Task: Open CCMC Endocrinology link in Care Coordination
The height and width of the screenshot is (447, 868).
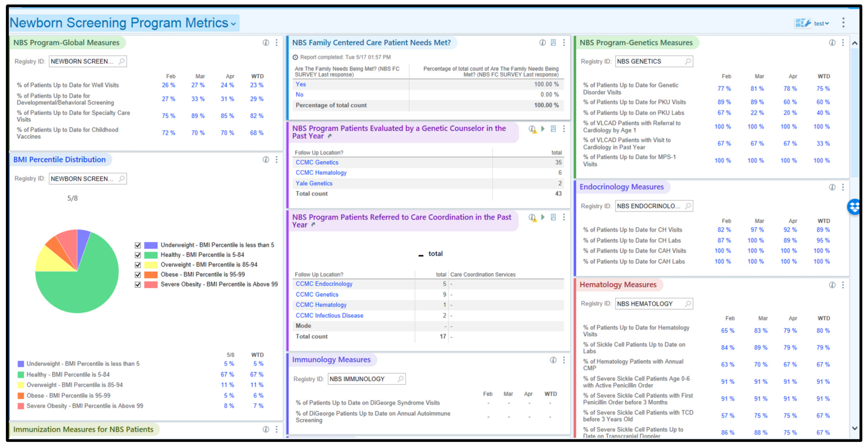Action: (324, 284)
